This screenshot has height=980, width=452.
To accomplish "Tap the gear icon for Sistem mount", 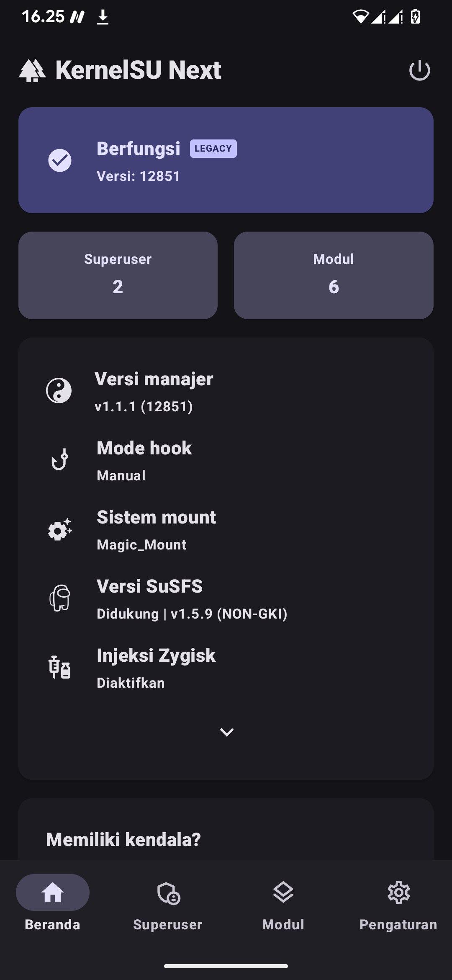I will tap(59, 530).
